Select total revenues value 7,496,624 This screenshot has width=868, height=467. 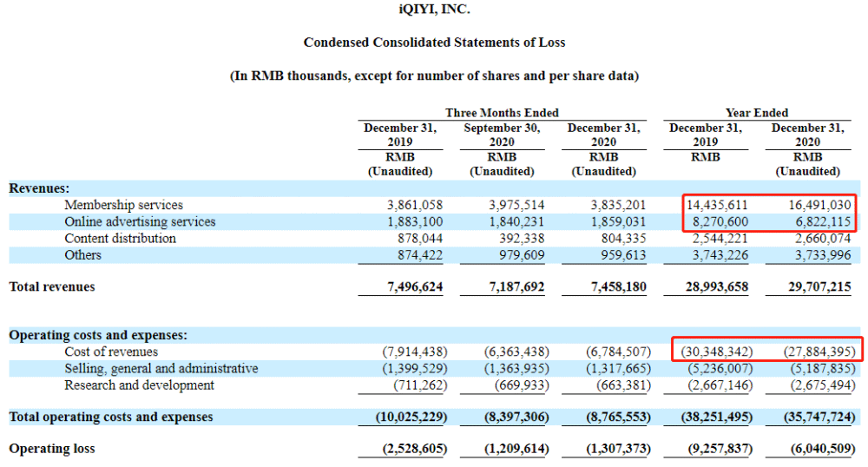click(415, 286)
